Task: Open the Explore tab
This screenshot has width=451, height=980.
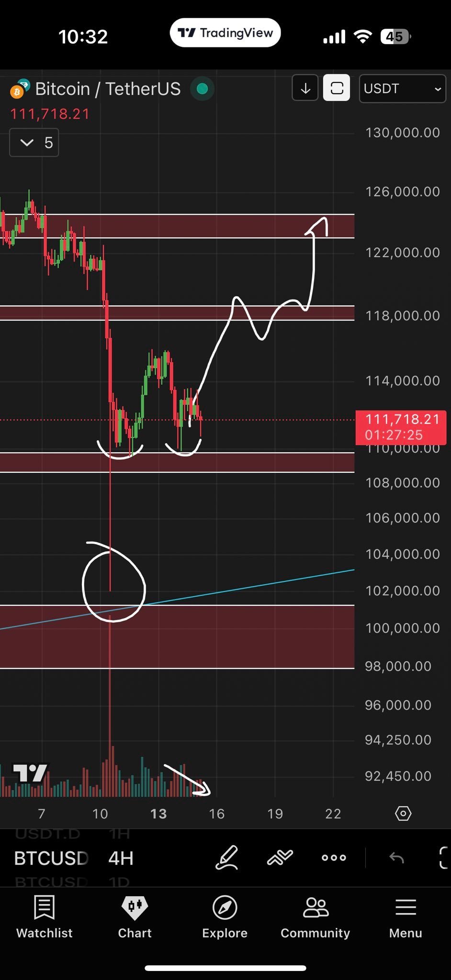Action: [225, 917]
